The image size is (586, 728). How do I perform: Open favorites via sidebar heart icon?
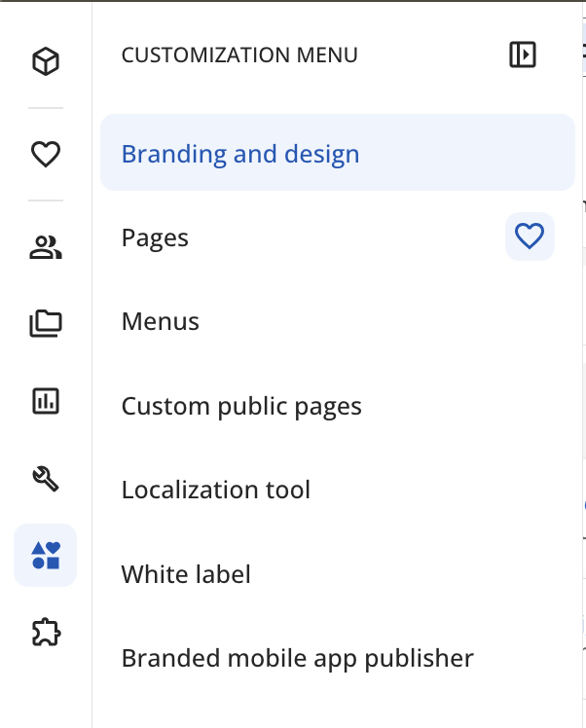click(46, 154)
